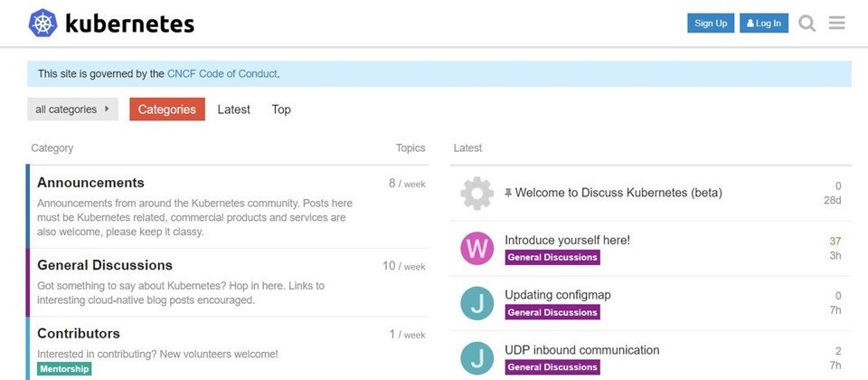Open the UDP inbound communication topic

(x=581, y=350)
